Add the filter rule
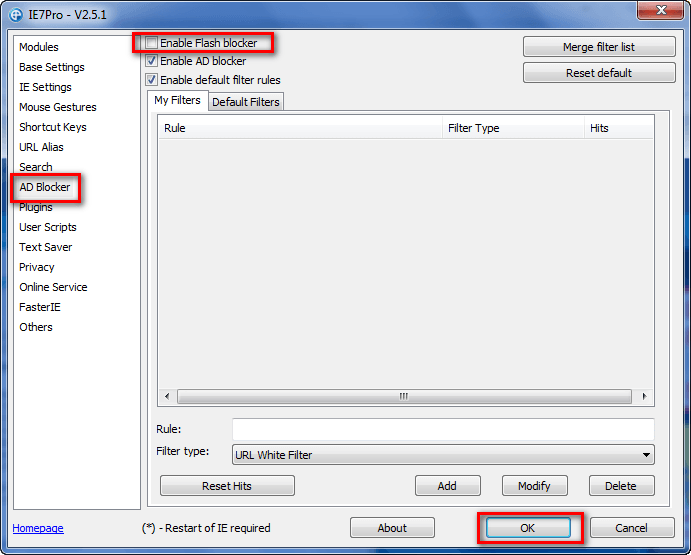Image resolution: width=691 pixels, height=555 pixels. pos(447,486)
